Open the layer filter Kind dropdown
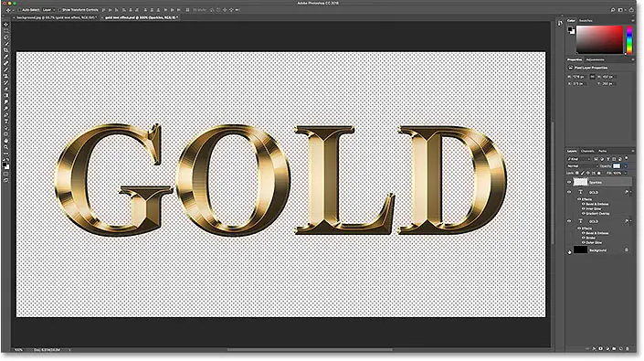Image resolution: width=644 pixels, height=361 pixels. pyautogui.click(x=579, y=159)
